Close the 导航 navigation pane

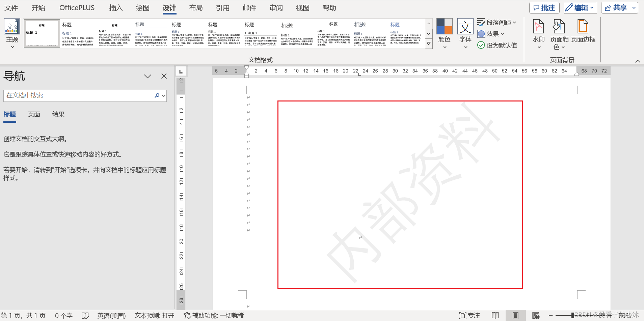coord(164,76)
